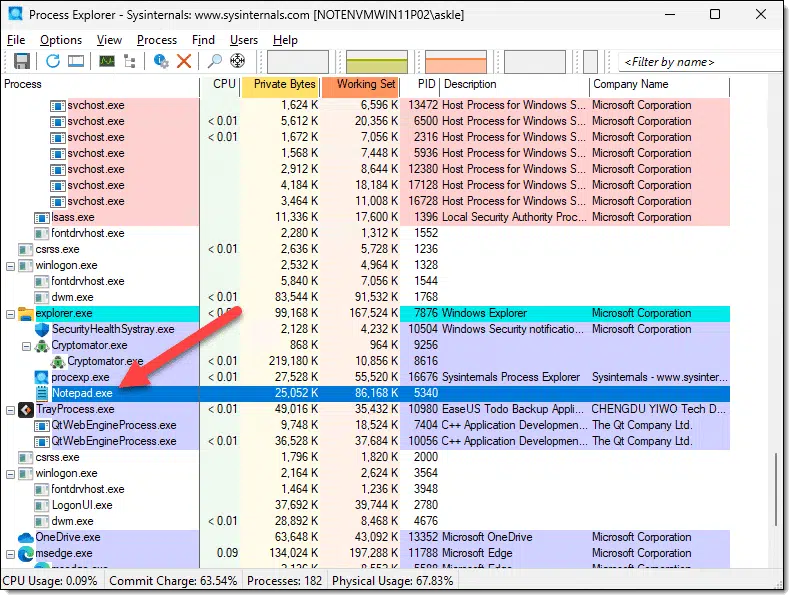794x600 pixels.
Task: Sort by Private Bytes column header
Action: 280,85
